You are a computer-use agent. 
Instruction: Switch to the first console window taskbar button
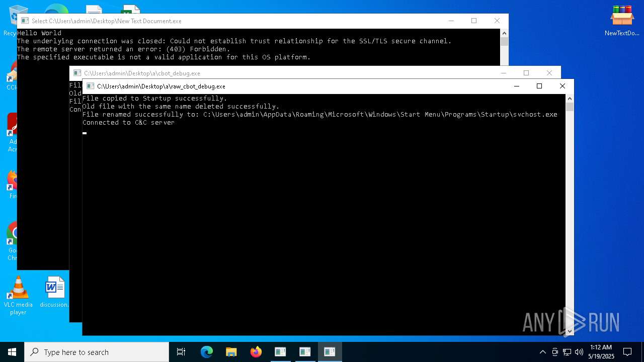click(x=280, y=352)
